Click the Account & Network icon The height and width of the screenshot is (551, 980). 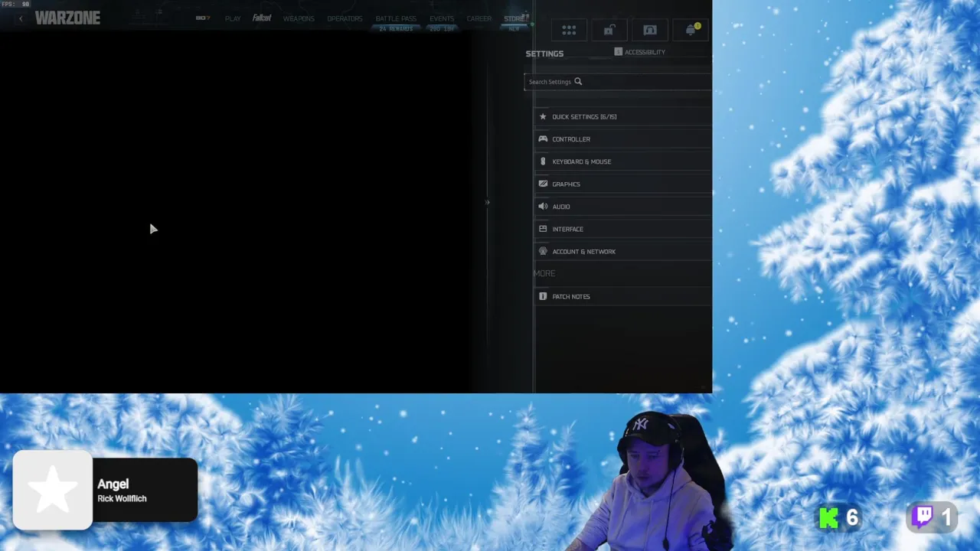pos(543,251)
